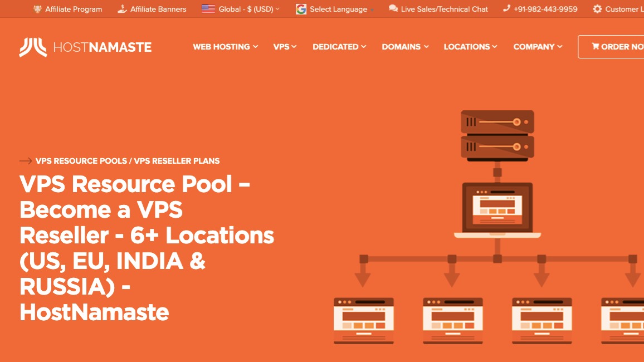Open the DOMAINS menu

coord(401,47)
